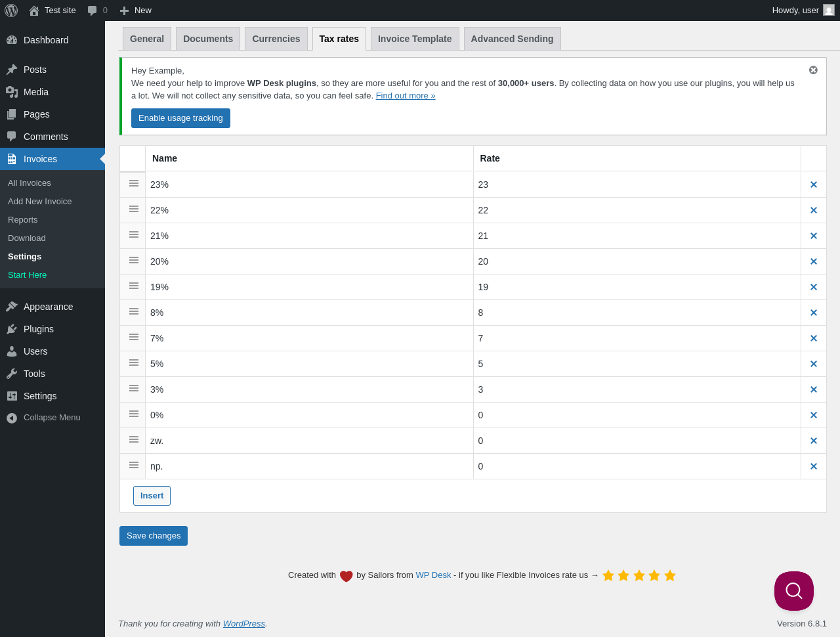The width and height of the screenshot is (840, 637).
Task: Delete the 23% tax rate row
Action: 813,185
